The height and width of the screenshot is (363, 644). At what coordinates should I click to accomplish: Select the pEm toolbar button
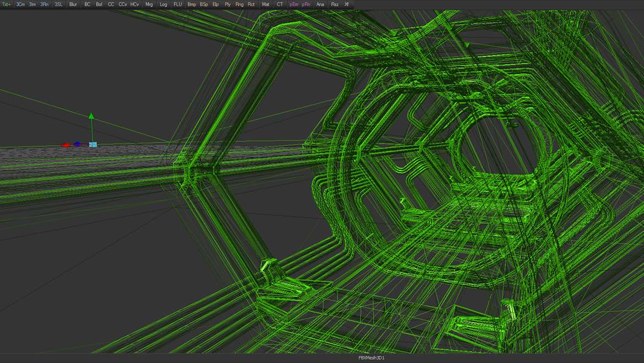pos(294,4)
